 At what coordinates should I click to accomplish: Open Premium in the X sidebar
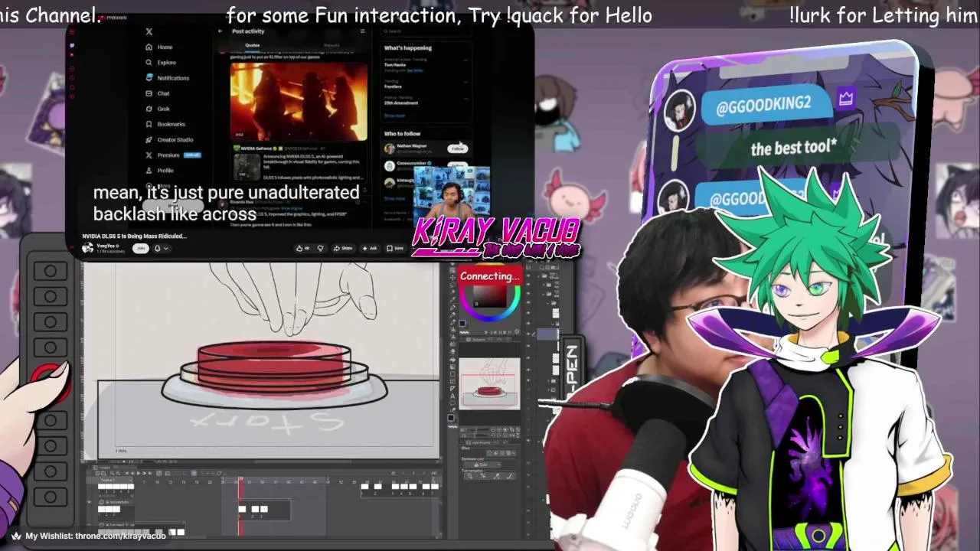tap(172, 155)
